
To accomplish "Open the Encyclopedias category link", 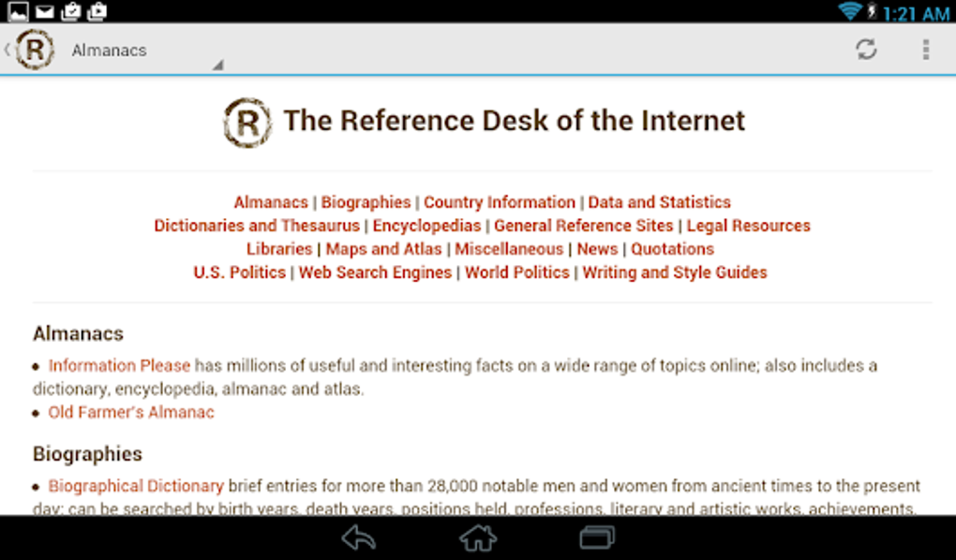I will point(426,226).
